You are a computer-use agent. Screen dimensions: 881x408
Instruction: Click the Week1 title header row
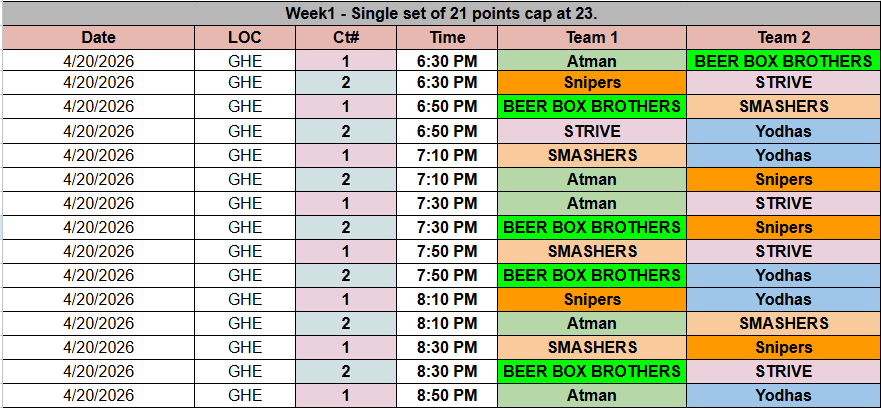[440, 14]
